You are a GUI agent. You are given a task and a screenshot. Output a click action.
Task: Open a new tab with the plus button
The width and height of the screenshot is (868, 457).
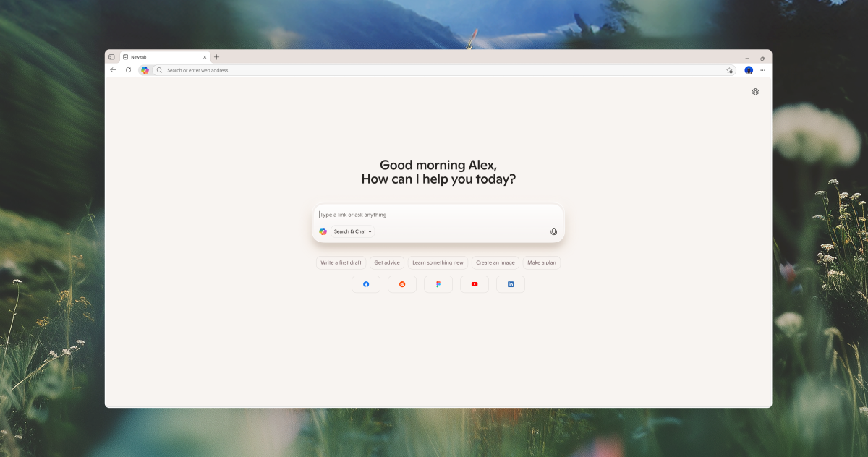tap(217, 56)
